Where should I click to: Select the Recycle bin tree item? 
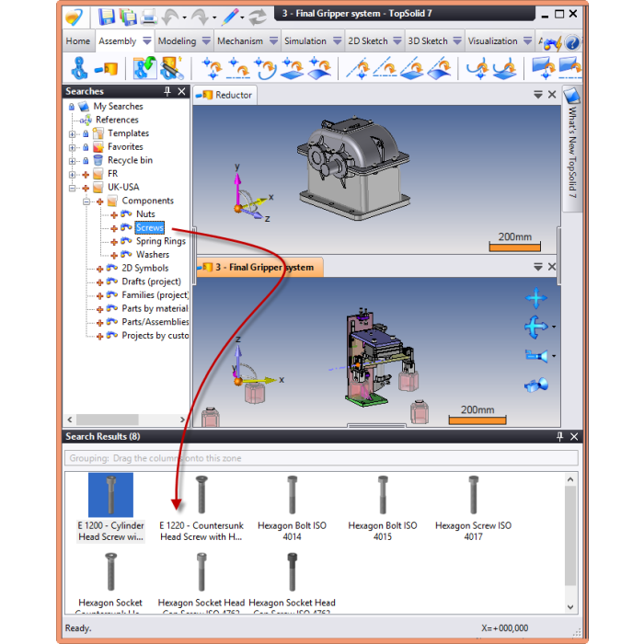[130, 160]
